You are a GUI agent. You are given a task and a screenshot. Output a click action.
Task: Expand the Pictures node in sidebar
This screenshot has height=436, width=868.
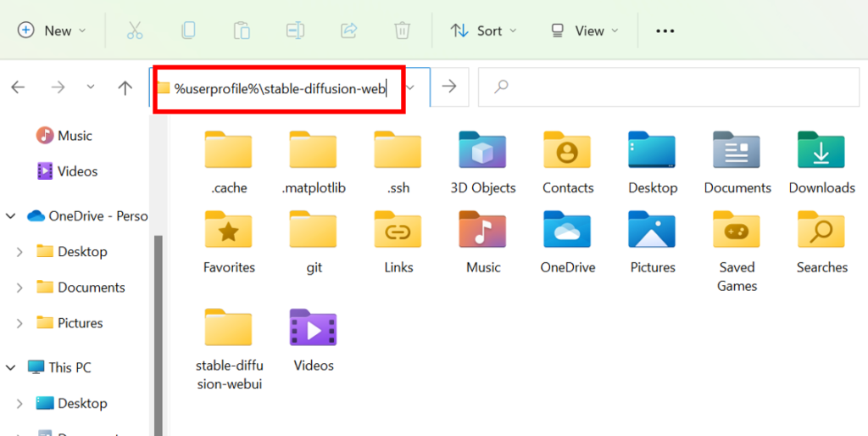click(19, 323)
